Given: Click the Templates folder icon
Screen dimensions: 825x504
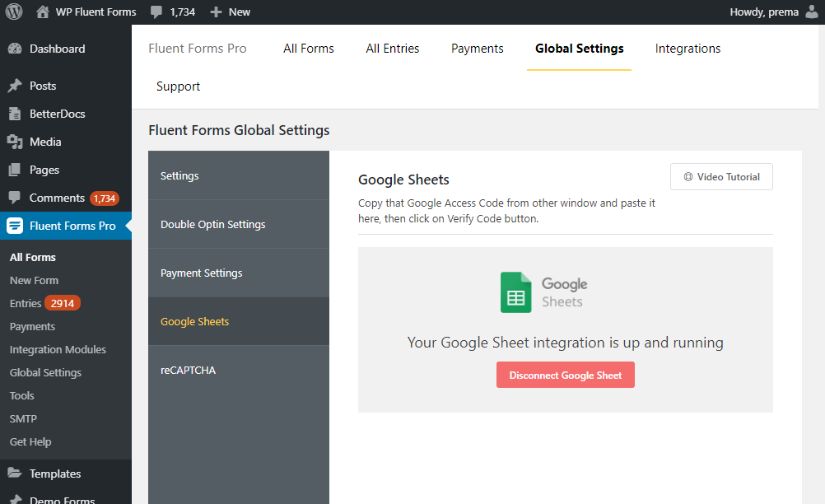Looking at the screenshot, I should (15, 474).
